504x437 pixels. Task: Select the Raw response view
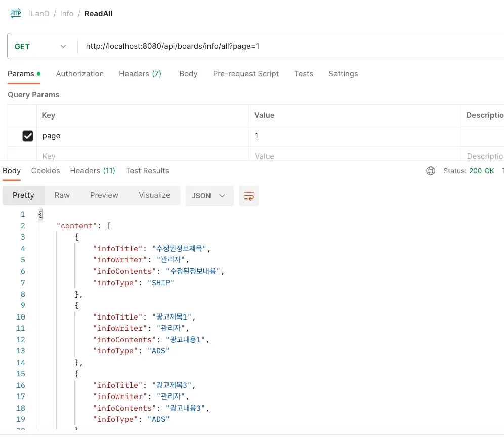(x=62, y=195)
